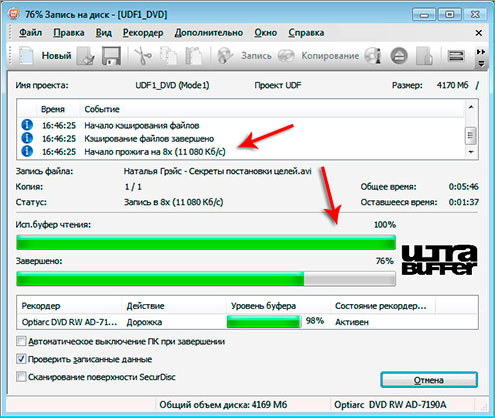The height and width of the screenshot is (418, 495).
Task: Enable Сканирование поверхности SecurDisc checkbox
Action: click(x=21, y=377)
